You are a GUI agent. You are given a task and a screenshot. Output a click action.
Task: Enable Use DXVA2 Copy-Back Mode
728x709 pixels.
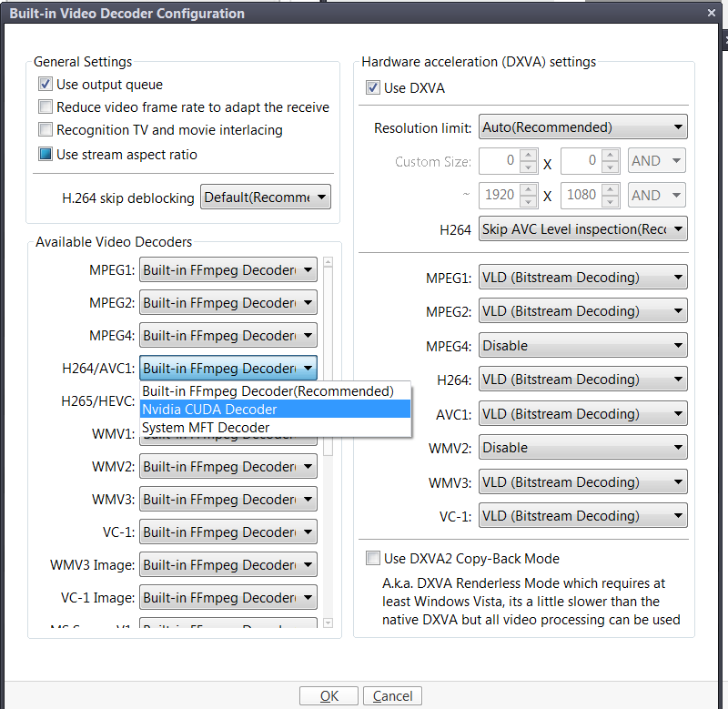tap(372, 558)
